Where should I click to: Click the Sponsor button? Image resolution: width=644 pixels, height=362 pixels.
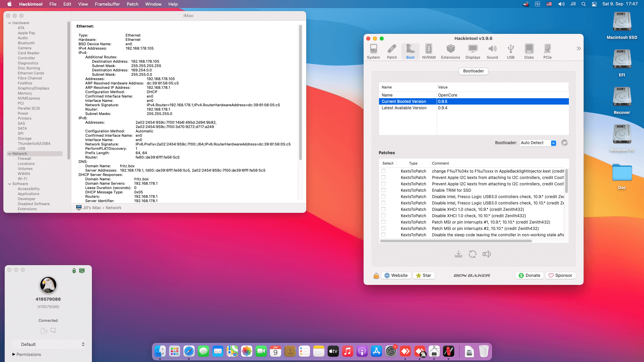tap(560, 276)
